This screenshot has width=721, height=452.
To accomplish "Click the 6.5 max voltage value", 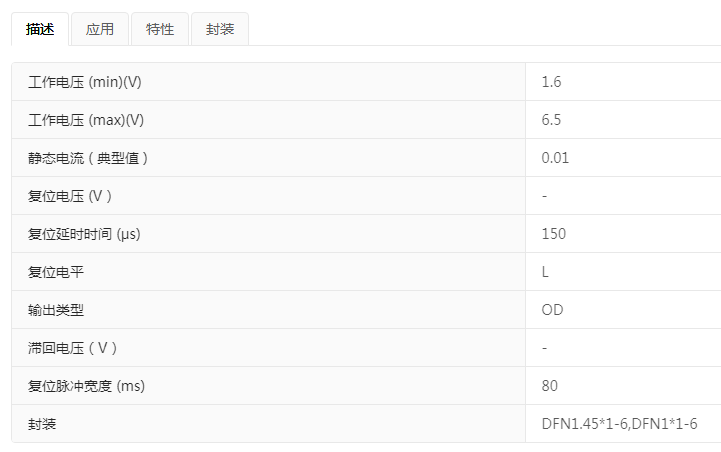I will tap(551, 120).
